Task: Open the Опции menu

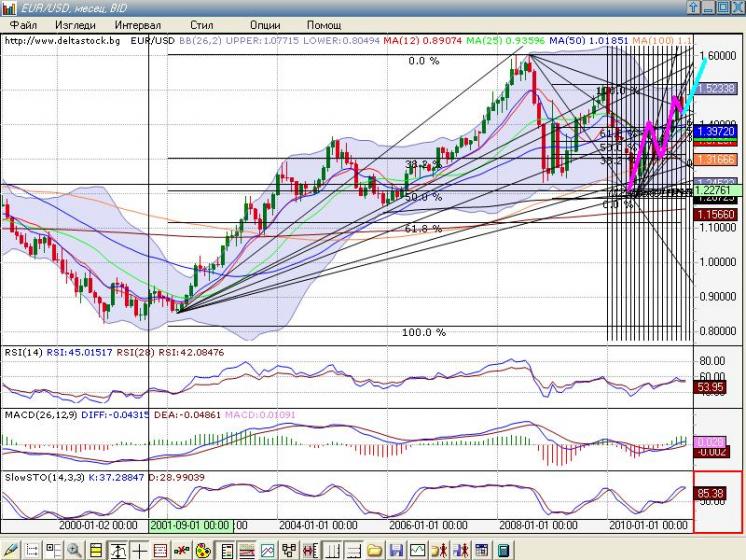Action: pos(265,25)
